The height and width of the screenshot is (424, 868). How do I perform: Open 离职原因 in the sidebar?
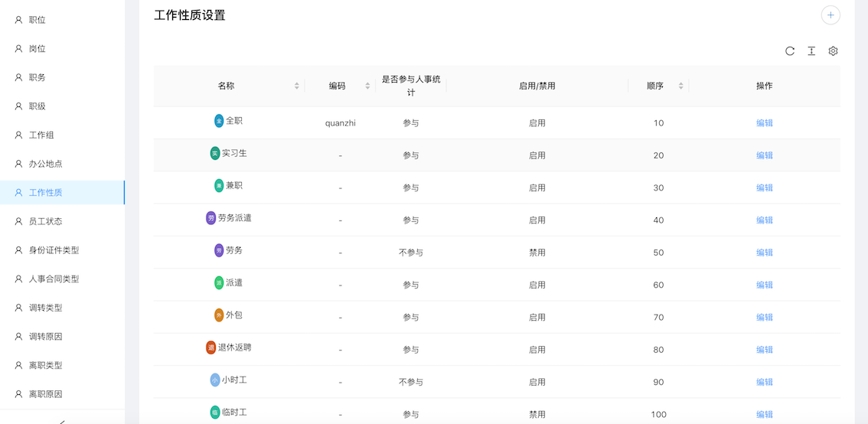tap(45, 394)
